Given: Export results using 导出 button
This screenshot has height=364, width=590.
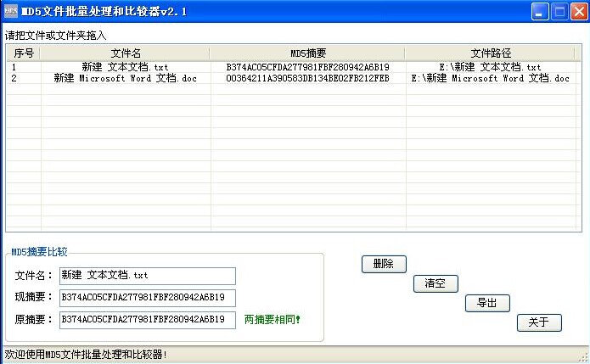Looking at the screenshot, I should [x=487, y=304].
